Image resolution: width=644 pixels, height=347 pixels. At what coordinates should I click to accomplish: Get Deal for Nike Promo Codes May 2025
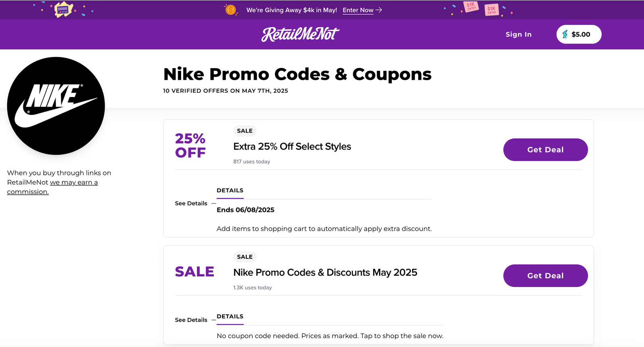545,276
